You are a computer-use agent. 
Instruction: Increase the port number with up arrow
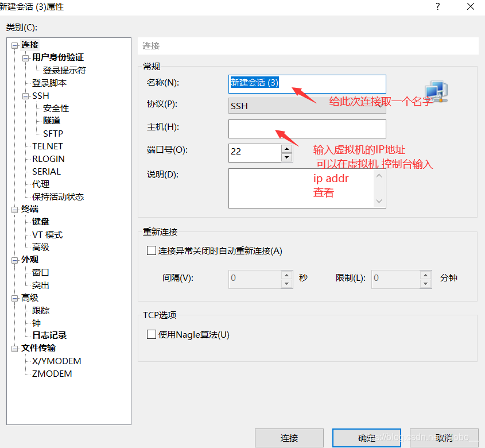(287, 149)
